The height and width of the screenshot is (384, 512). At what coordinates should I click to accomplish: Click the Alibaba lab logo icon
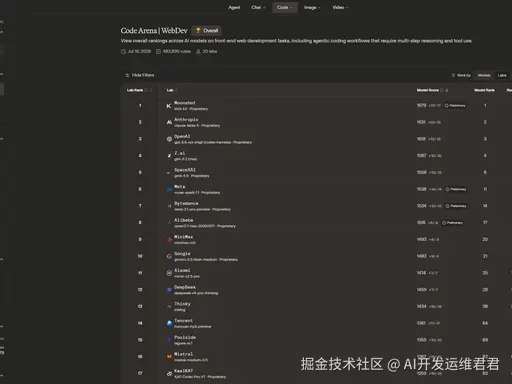pos(169,223)
